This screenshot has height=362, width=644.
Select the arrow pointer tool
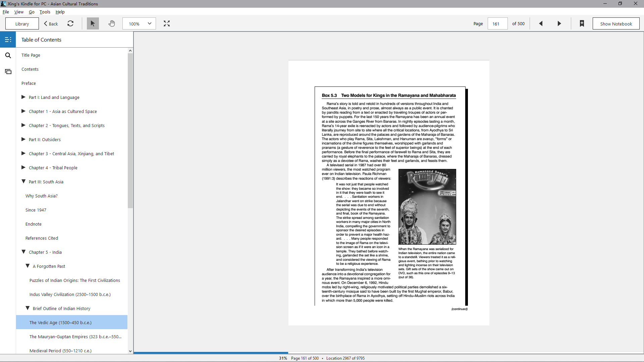pos(93,23)
